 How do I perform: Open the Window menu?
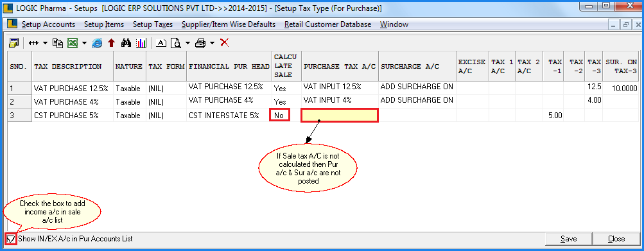click(394, 24)
